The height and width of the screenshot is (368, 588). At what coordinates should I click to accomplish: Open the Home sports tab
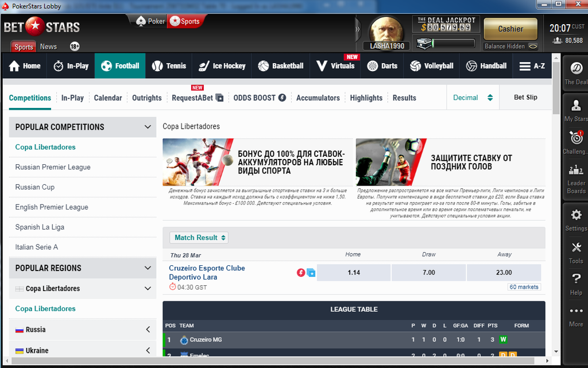pyautogui.click(x=25, y=66)
